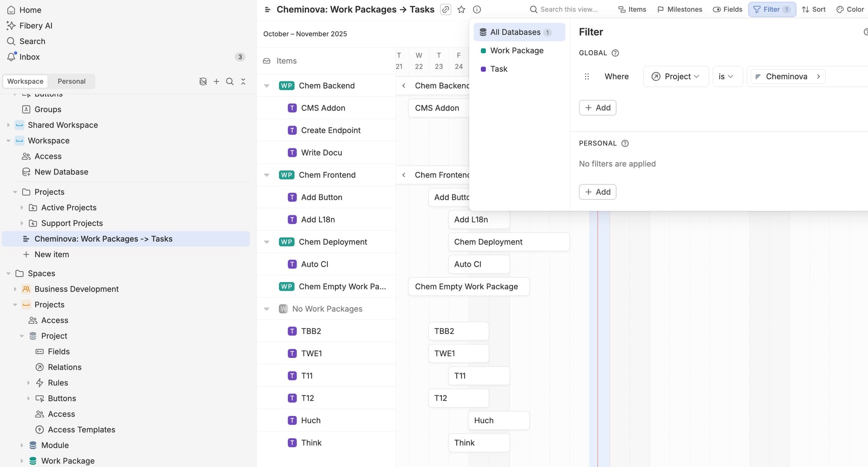
Task: Open the view info icon
Action: pyautogui.click(x=477, y=9)
